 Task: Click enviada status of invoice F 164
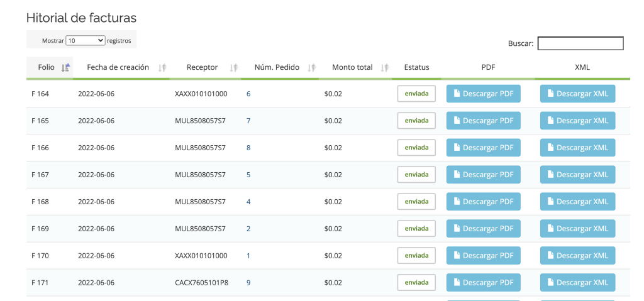pos(416,94)
